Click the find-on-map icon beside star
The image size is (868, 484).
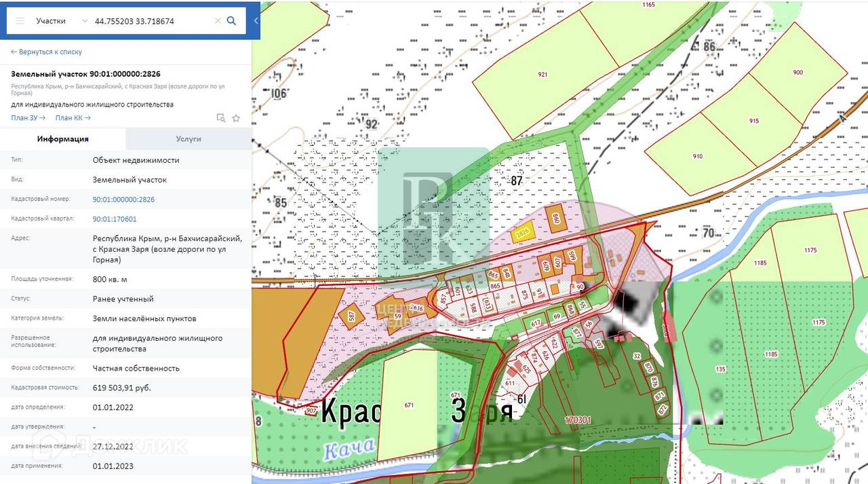[x=220, y=118]
